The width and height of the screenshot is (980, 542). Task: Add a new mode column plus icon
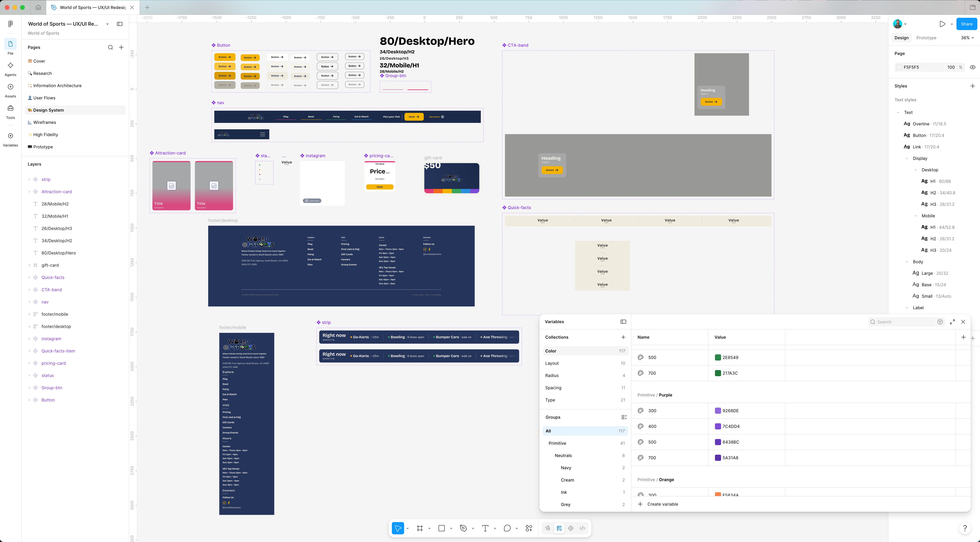[963, 337]
